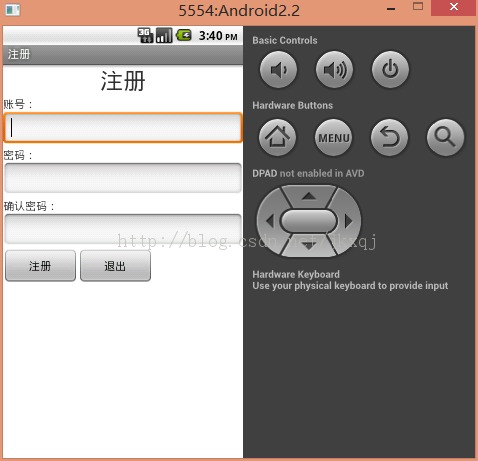Click the Search magnifier hardware button
The height and width of the screenshot is (461, 478).
(x=445, y=137)
